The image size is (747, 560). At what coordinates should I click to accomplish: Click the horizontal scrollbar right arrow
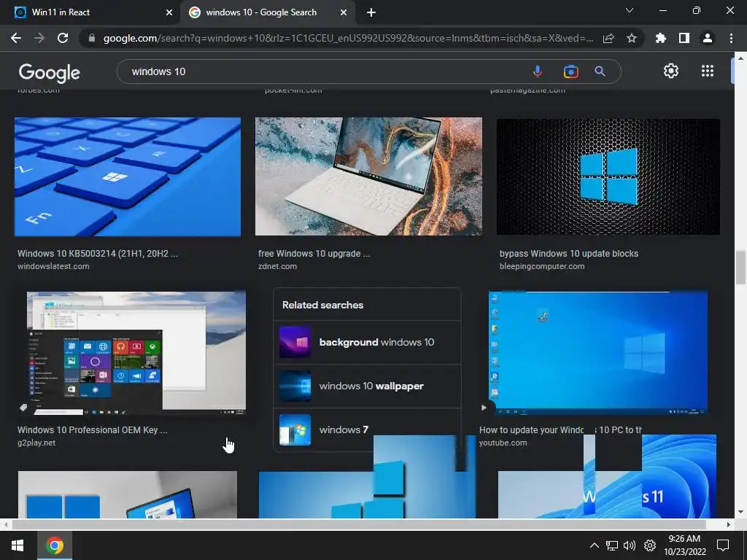pyautogui.click(x=728, y=524)
